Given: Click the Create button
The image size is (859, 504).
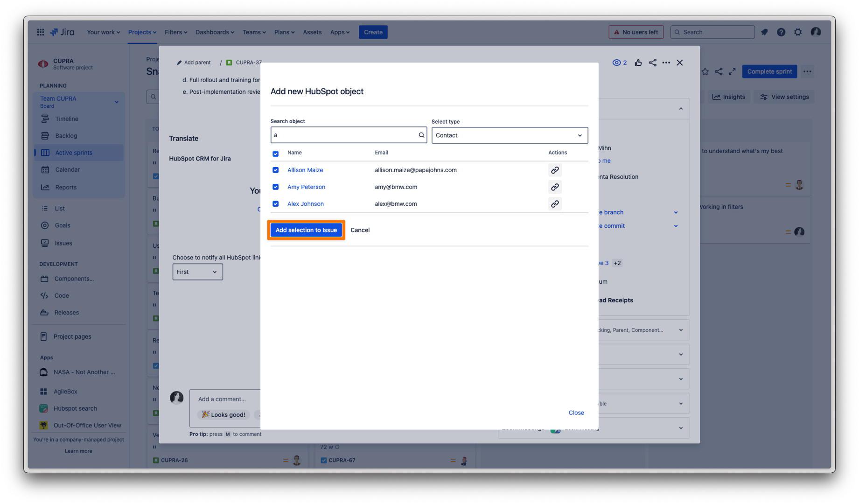Looking at the screenshot, I should [x=373, y=32].
